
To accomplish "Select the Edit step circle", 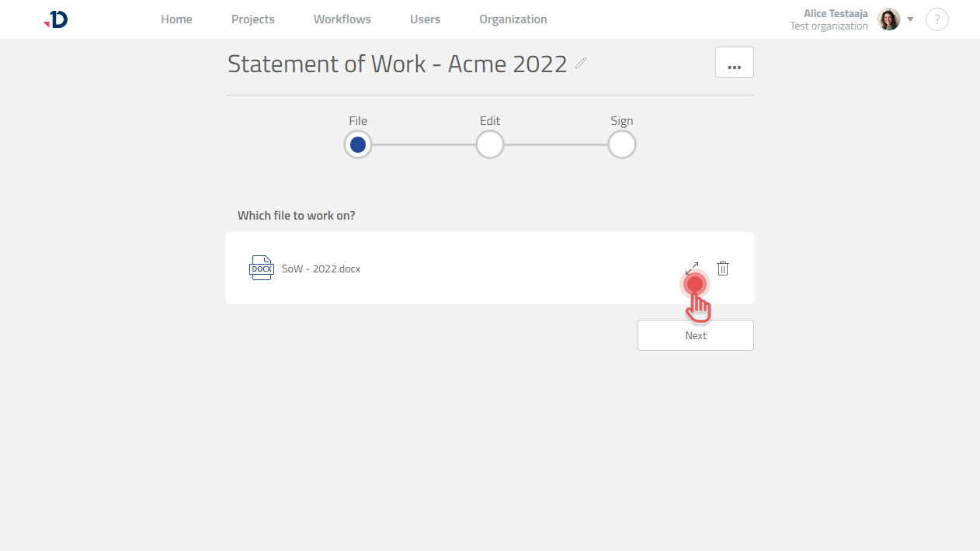I will click(490, 144).
